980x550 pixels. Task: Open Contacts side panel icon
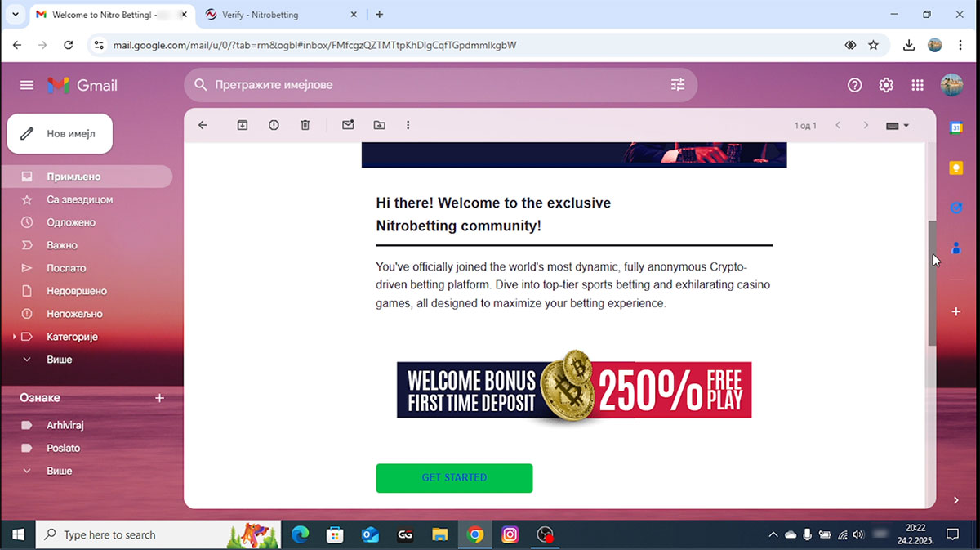[x=956, y=248]
